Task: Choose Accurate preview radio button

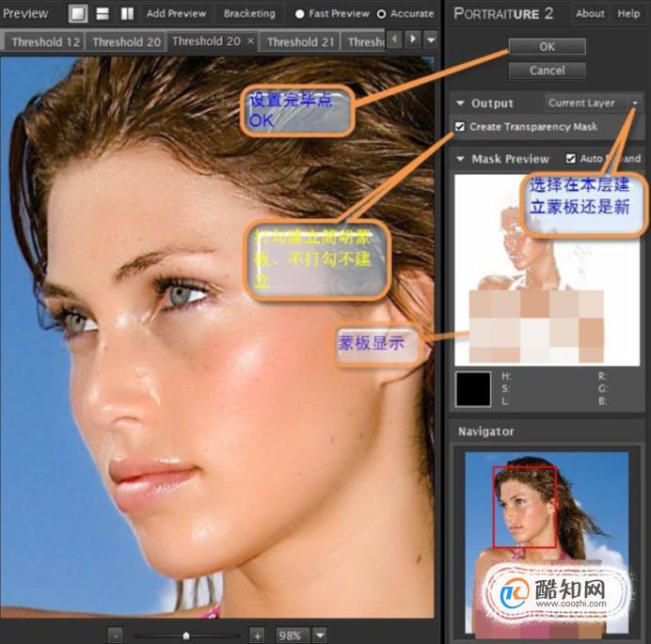Action: [381, 14]
